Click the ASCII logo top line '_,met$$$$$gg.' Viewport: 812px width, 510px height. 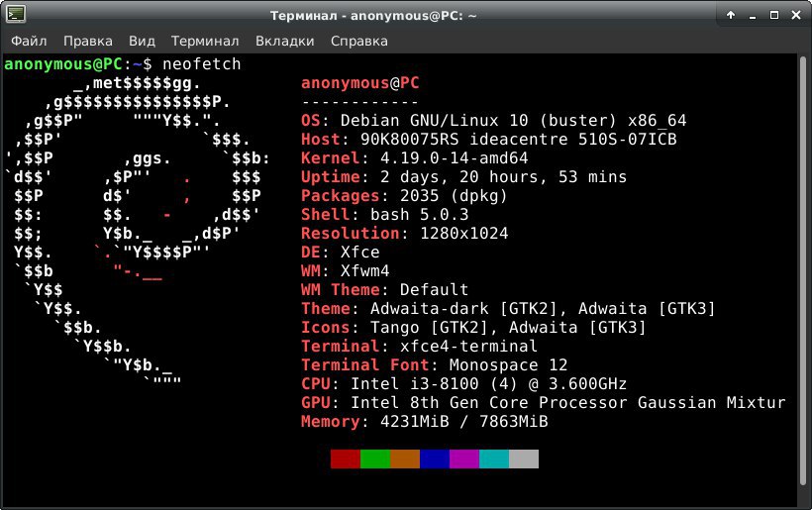click(137, 83)
